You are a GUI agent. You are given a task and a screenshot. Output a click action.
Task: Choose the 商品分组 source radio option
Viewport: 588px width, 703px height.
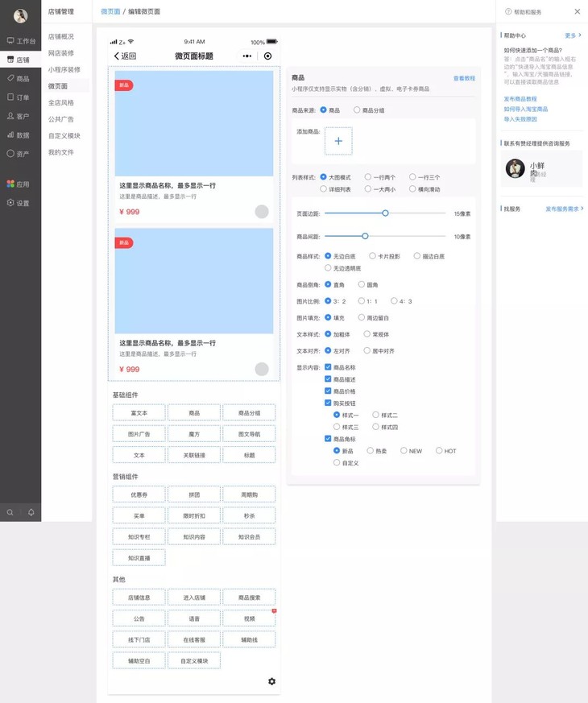357,110
